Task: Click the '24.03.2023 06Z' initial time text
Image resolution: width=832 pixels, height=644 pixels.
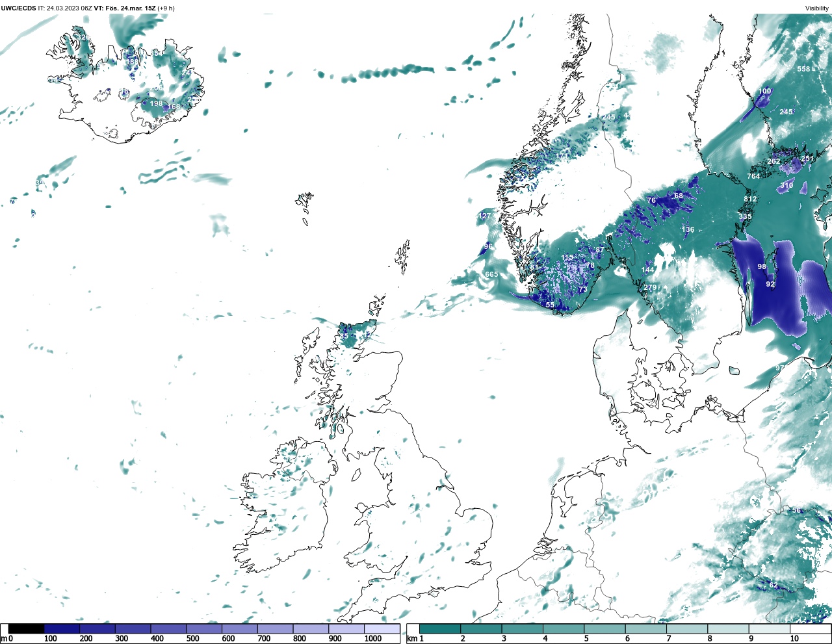Action: [69, 8]
